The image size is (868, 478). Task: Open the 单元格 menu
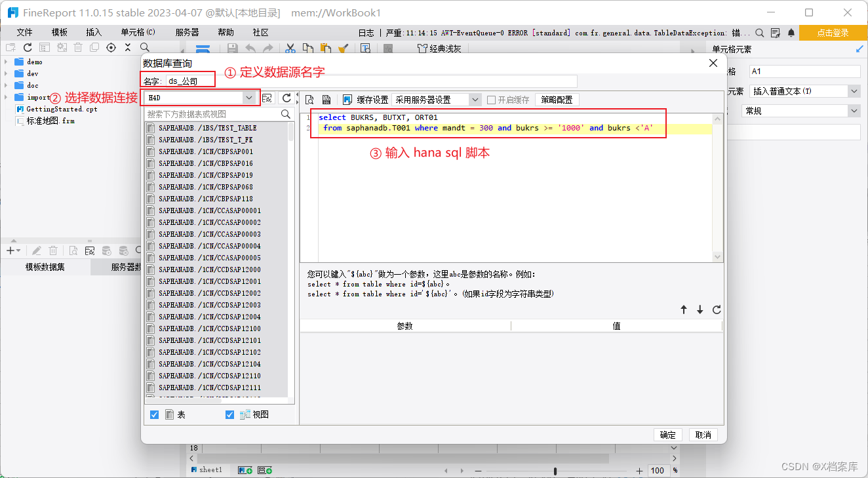coord(138,32)
